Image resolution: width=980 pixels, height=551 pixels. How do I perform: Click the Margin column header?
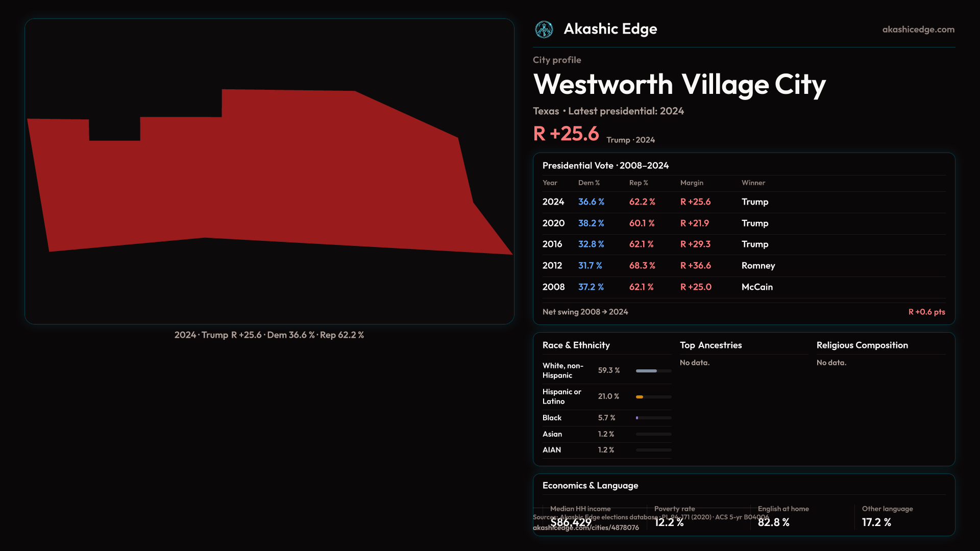[x=692, y=183]
